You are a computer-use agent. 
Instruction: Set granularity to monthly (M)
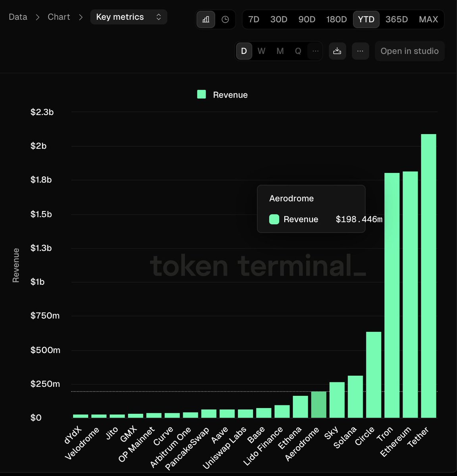tap(280, 51)
